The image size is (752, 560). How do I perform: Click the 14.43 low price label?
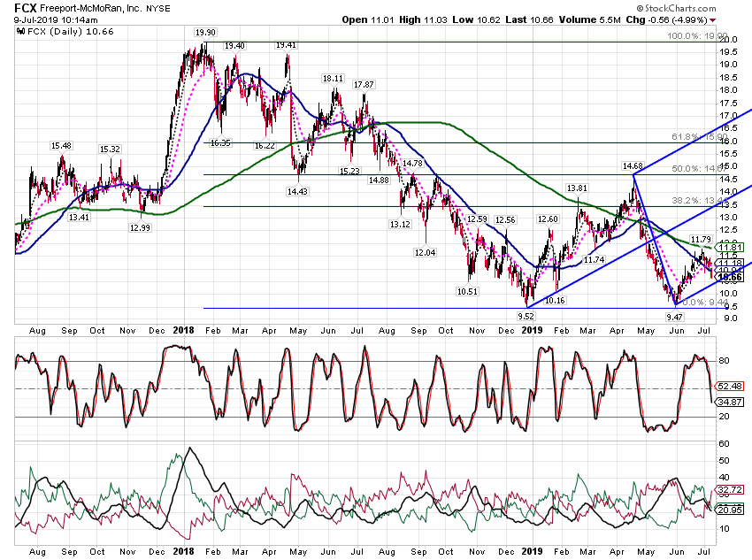point(297,192)
